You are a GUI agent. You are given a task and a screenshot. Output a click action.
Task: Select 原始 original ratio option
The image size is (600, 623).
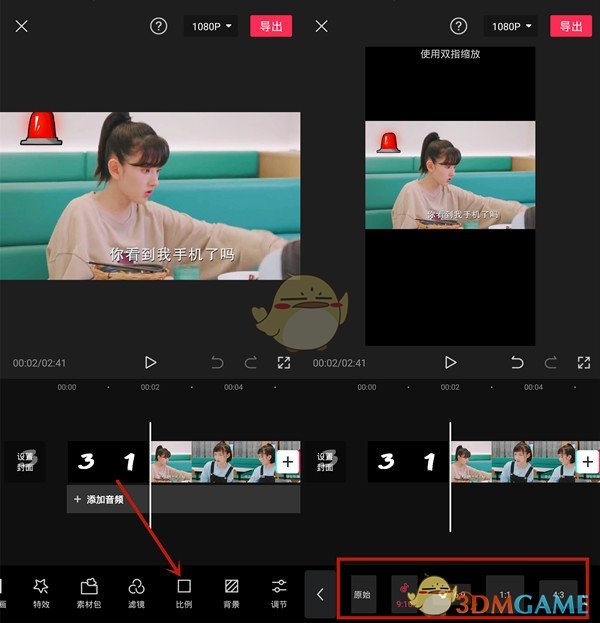click(363, 595)
